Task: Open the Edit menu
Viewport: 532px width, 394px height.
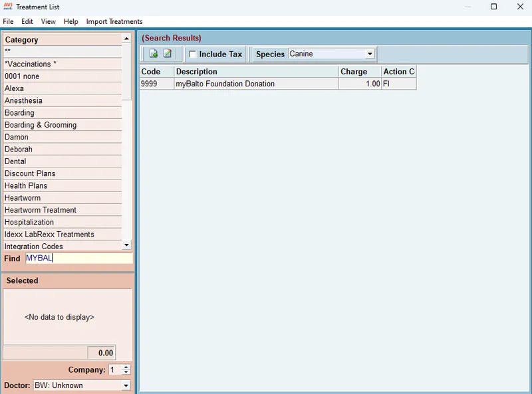Action: click(27, 21)
